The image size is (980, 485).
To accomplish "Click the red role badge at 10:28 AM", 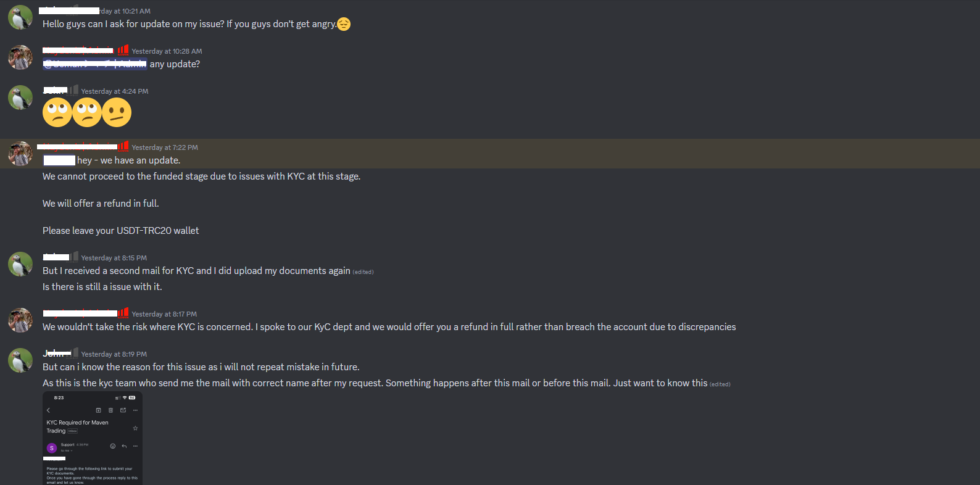I will click(123, 50).
